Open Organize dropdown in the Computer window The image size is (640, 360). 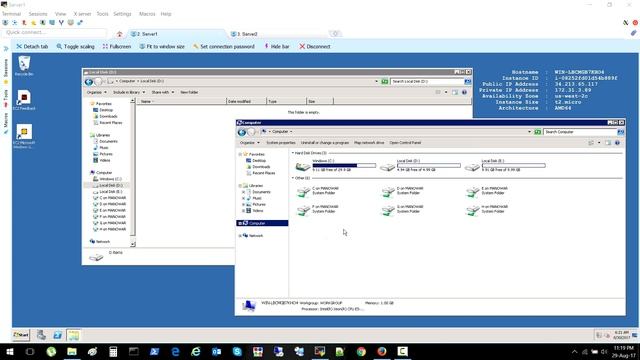tap(249, 143)
